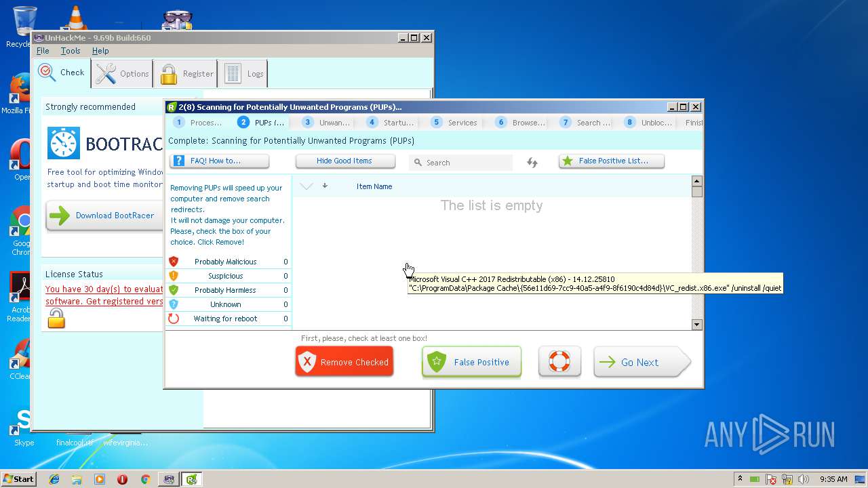Image resolution: width=868 pixels, height=488 pixels.
Task: Click the list scrollbar down arrow
Action: pyautogui.click(x=696, y=325)
